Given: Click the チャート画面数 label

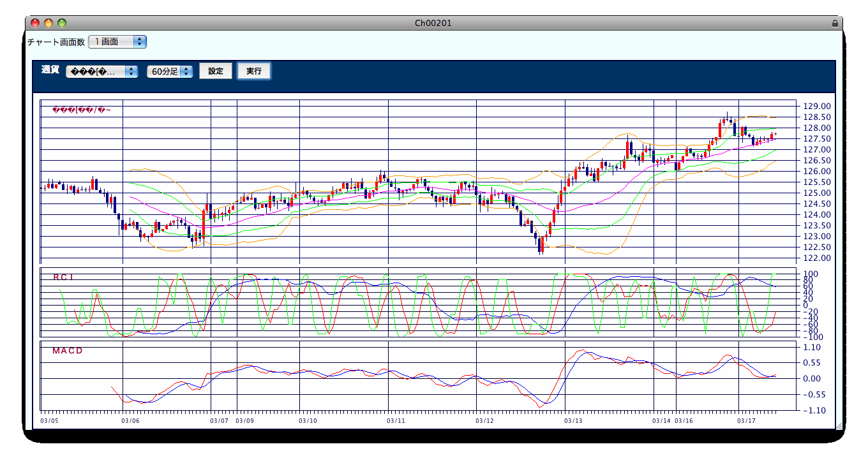Looking at the screenshot, I should click(56, 42).
